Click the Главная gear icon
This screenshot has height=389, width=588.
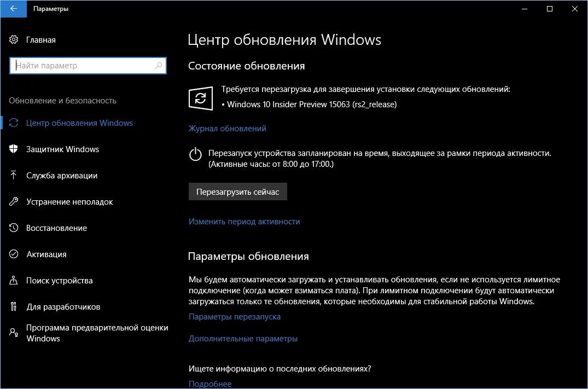pos(13,39)
